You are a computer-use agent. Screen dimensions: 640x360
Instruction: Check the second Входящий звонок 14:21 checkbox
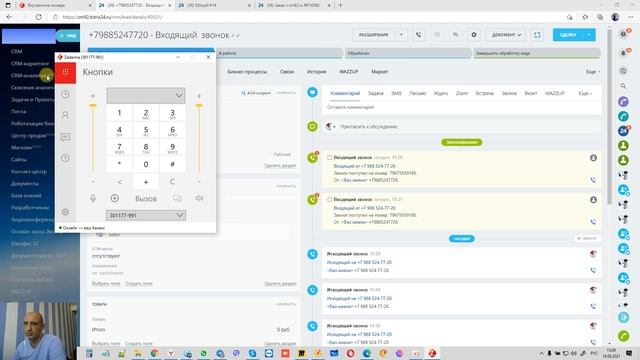coord(329,200)
